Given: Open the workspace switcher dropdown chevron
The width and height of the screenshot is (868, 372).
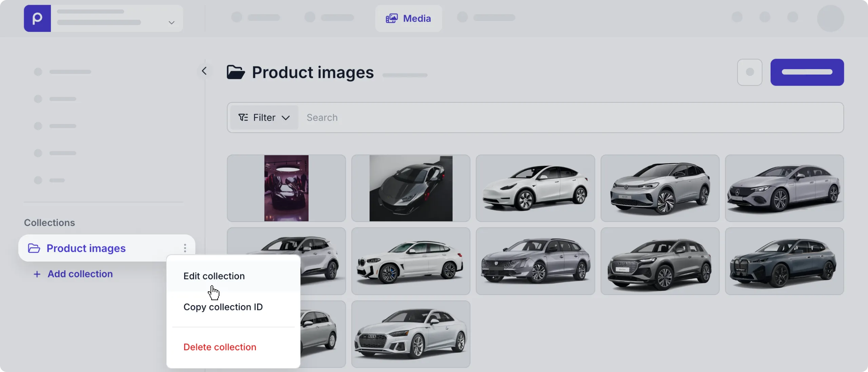Looking at the screenshot, I should [x=172, y=23].
